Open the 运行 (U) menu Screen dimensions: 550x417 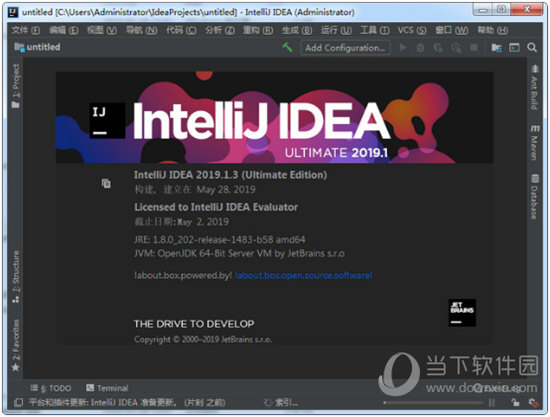tap(336, 30)
